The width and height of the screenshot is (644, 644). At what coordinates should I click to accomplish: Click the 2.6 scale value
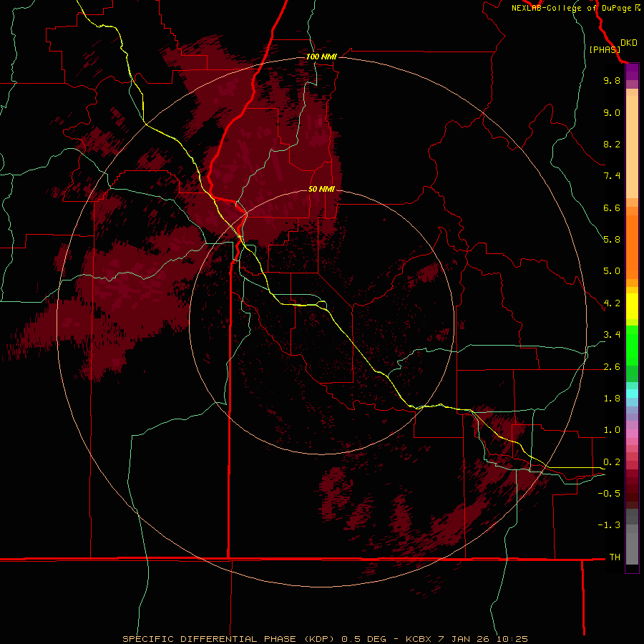612,367
